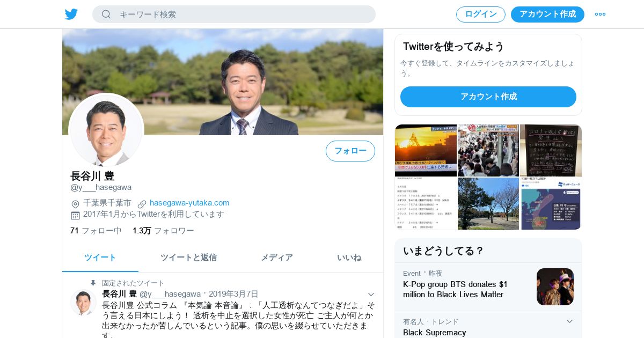Open the three-dot more options menu

point(600,14)
